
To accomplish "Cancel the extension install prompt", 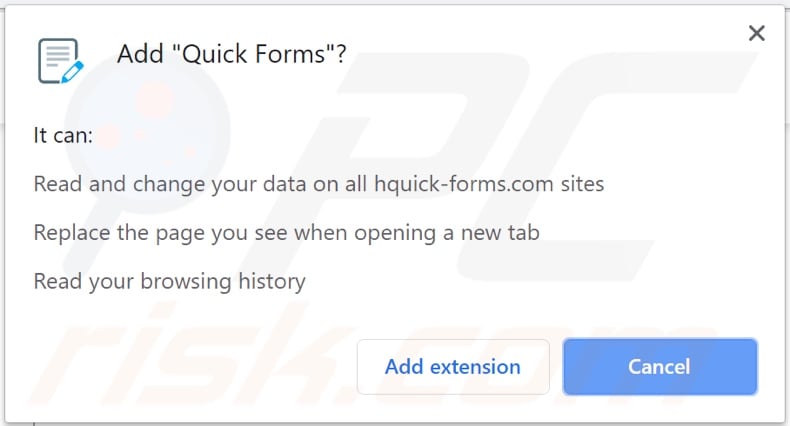I will (x=659, y=367).
